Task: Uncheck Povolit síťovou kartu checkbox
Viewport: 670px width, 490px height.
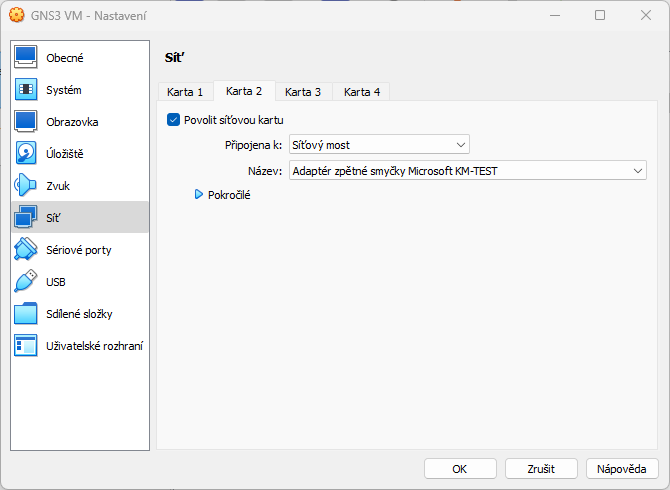Action: pyautogui.click(x=173, y=120)
